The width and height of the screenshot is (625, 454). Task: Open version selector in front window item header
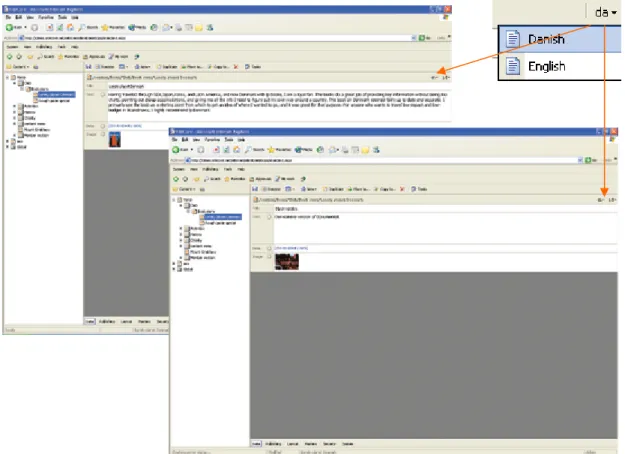click(x=612, y=200)
